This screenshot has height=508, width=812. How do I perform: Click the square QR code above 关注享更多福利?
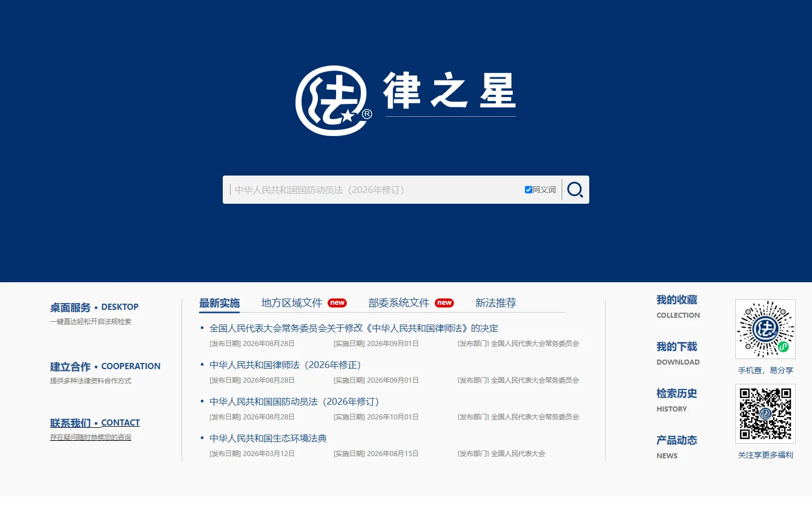(x=765, y=414)
